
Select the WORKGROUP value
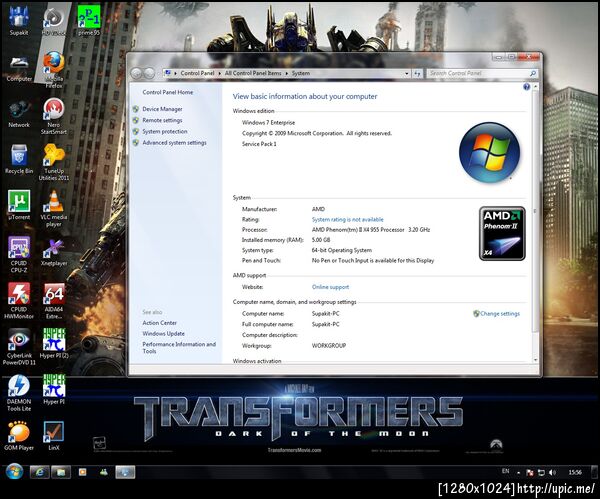tap(329, 345)
